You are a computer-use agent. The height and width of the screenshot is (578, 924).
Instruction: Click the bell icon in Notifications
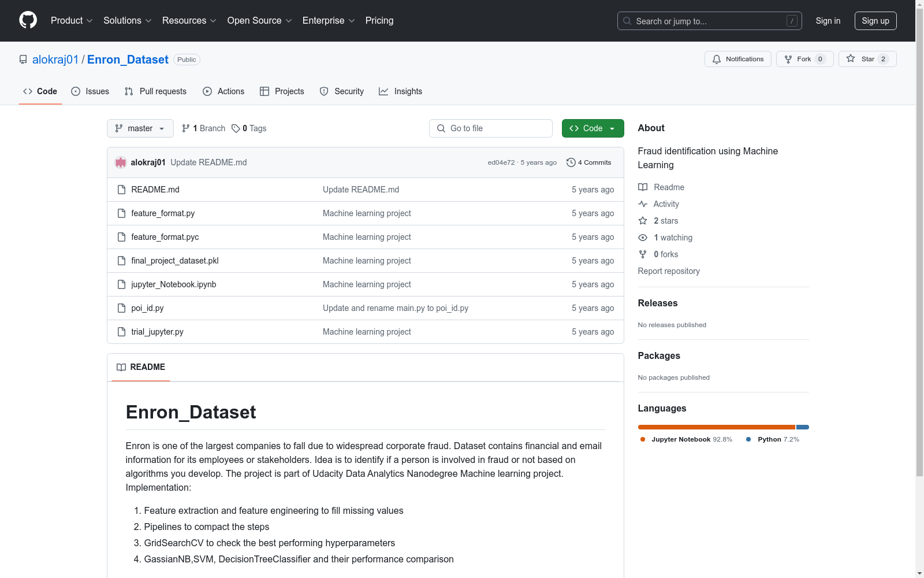(717, 59)
